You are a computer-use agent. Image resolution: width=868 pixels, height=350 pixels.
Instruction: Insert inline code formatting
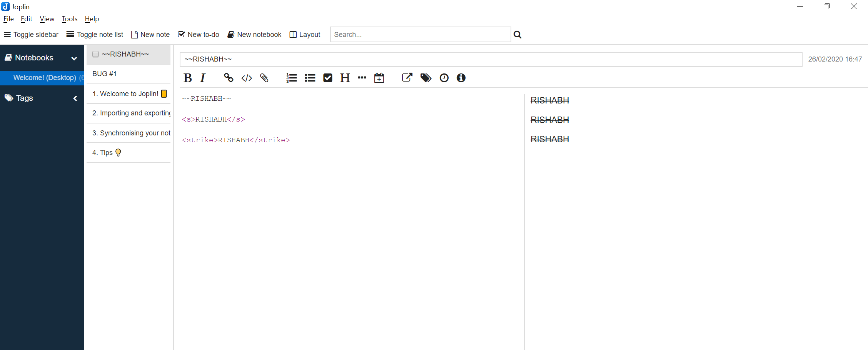247,78
